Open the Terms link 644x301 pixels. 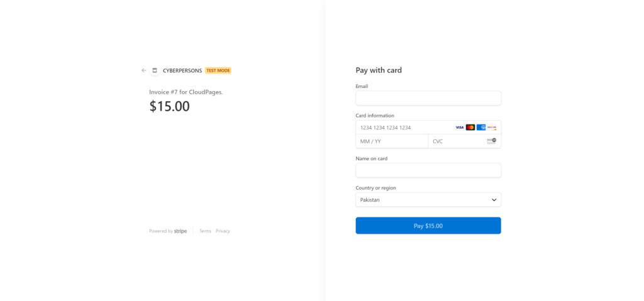click(x=206, y=231)
